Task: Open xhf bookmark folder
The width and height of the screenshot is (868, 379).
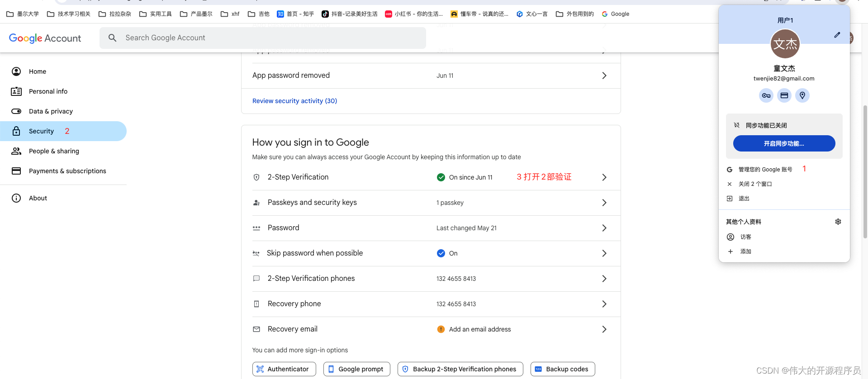Action: 230,14
